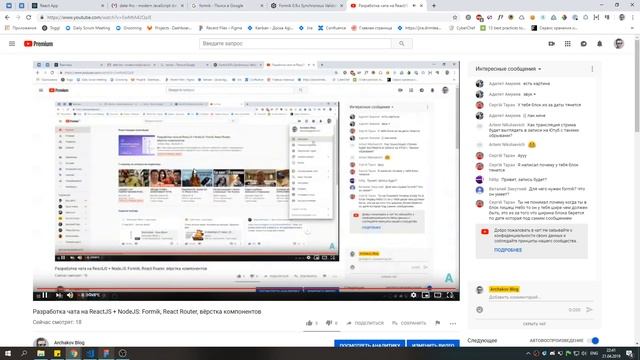Open Windows taskbar search magnifier
The width and height of the screenshot is (640, 360).
pyautogui.click(x=24, y=353)
